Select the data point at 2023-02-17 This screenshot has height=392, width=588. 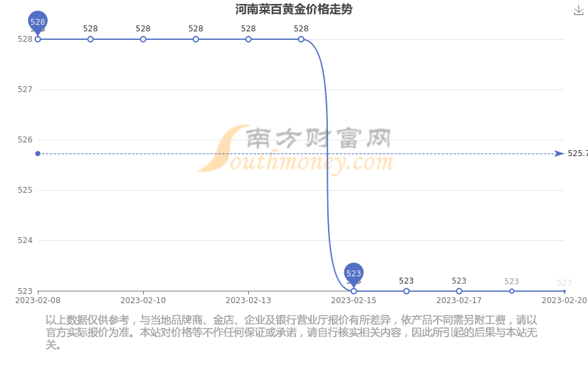(x=459, y=291)
